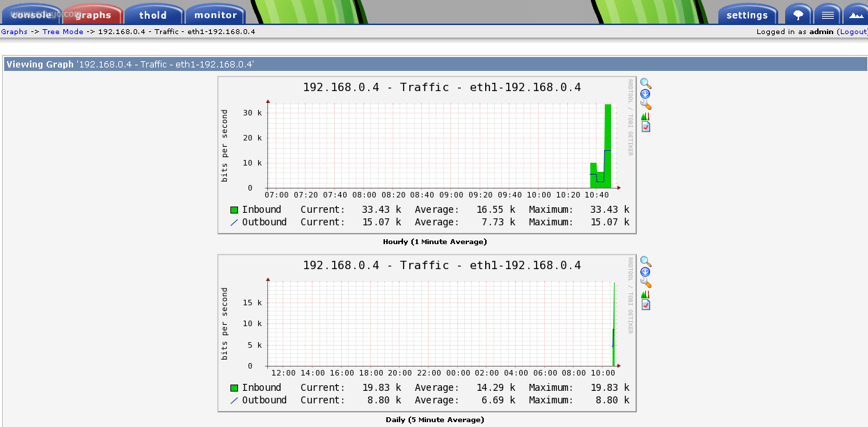This screenshot has width=868, height=427.
Task: Click checkmark document icon beside the Daily graph
Action: pyautogui.click(x=645, y=305)
